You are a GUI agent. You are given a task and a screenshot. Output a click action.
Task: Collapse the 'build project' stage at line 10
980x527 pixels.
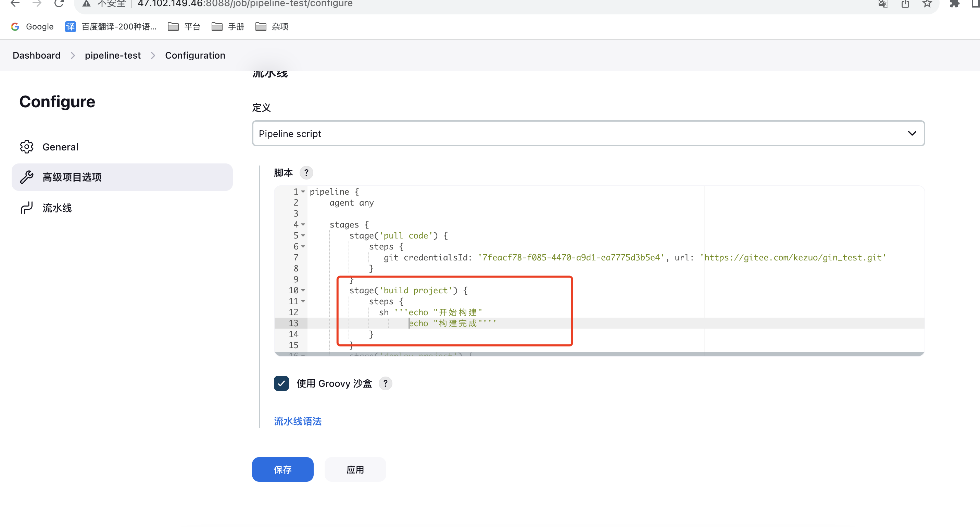[x=303, y=290]
